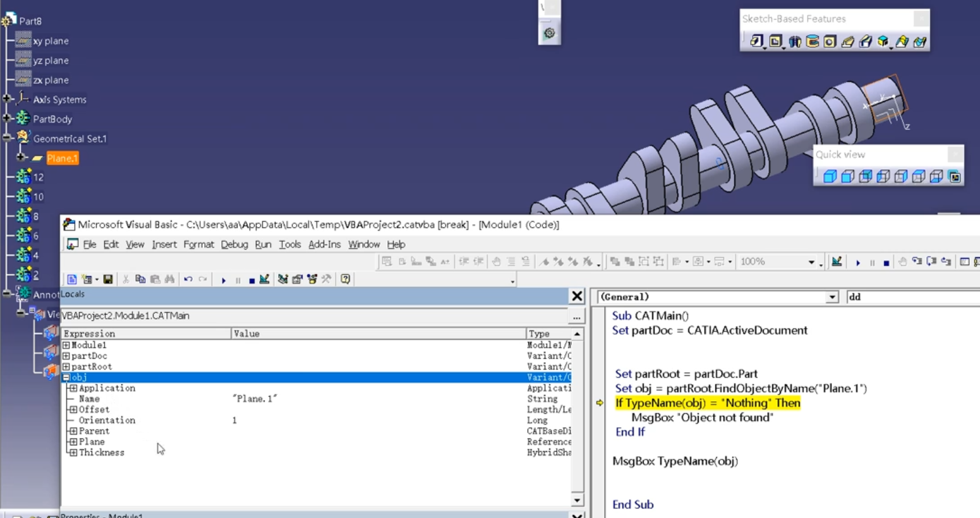The width and height of the screenshot is (980, 518).
Task: Expand the Axis Systems node
Action: [6, 99]
